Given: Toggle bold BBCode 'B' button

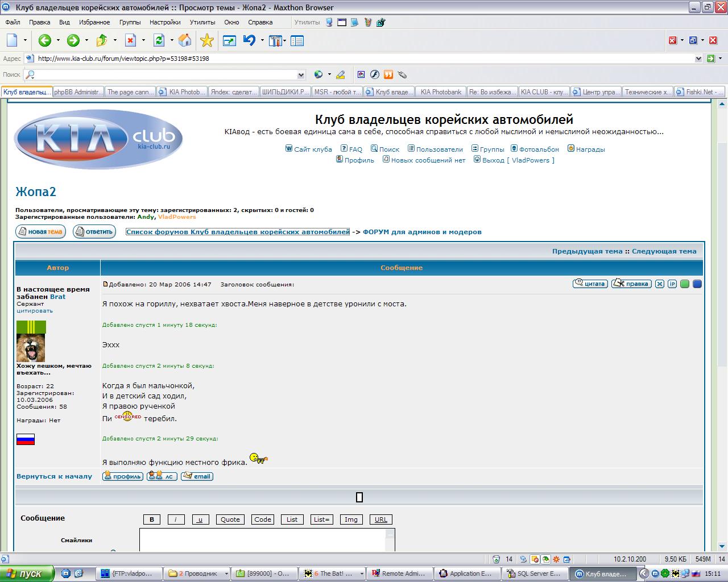Looking at the screenshot, I should coord(151,519).
